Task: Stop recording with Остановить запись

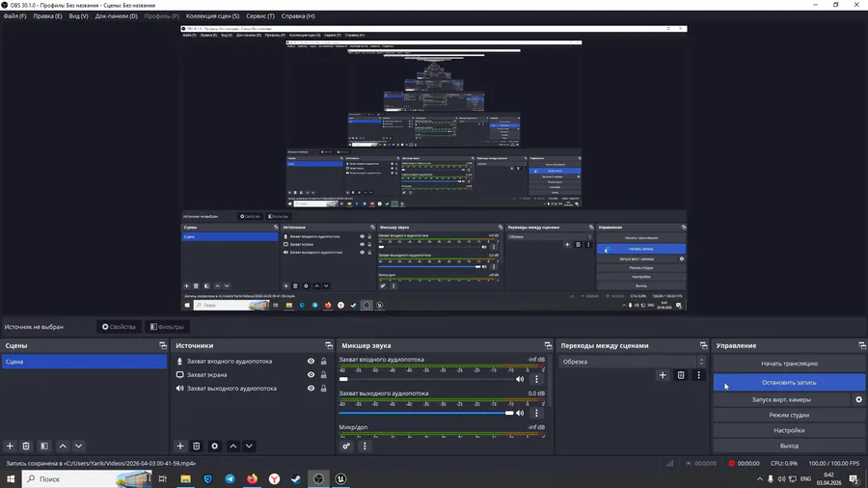Action: 789,382
